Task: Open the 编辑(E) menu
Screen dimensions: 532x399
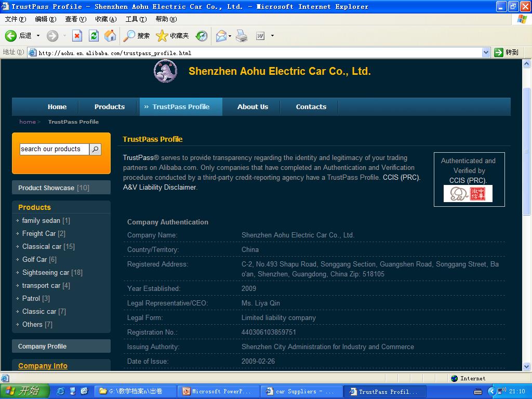Action: (46, 19)
